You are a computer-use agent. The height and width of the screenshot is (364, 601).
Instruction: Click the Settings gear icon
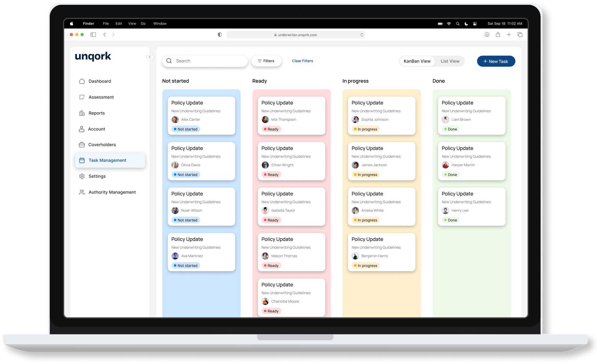pos(82,176)
